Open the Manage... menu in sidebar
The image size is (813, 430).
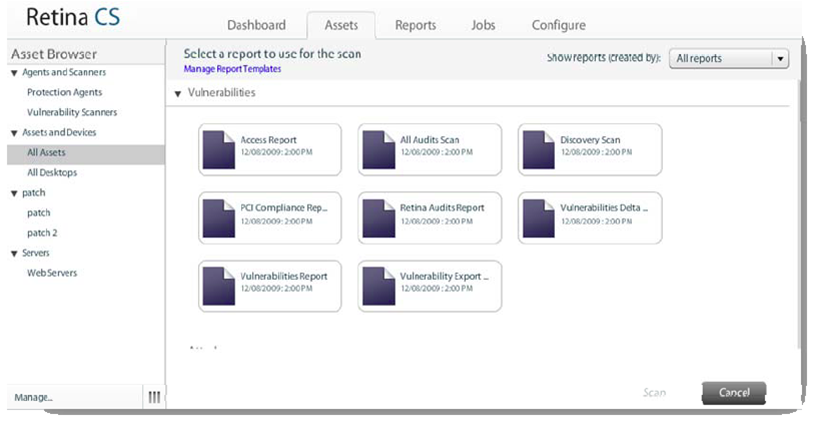pyautogui.click(x=34, y=397)
